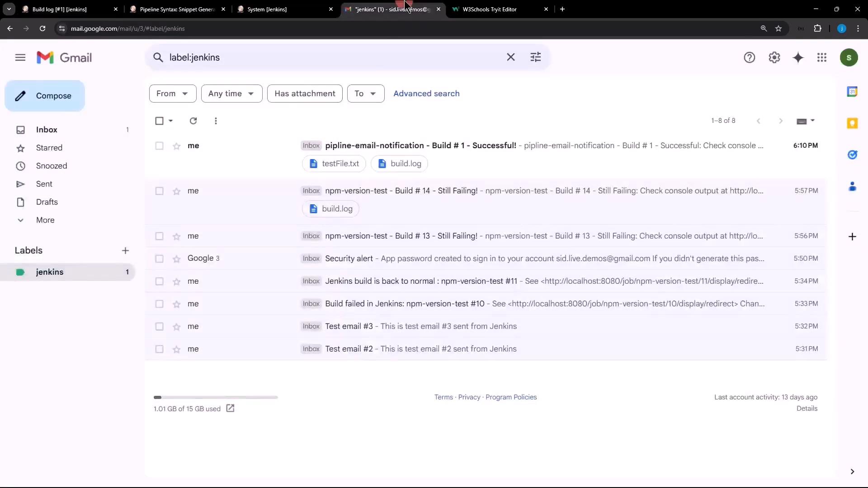
Task: Open the Any time filter dropdown
Action: [x=231, y=94]
